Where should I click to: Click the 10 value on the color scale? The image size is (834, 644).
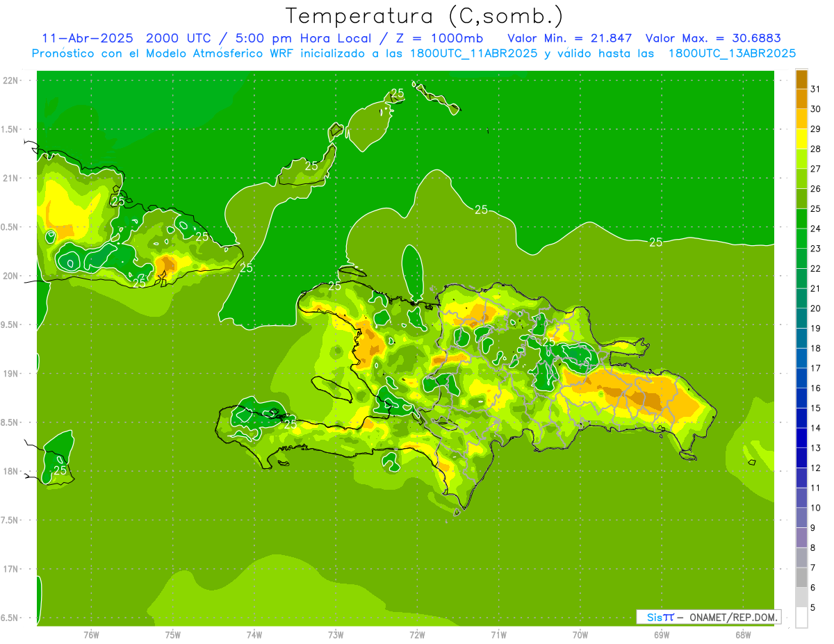coord(816,508)
